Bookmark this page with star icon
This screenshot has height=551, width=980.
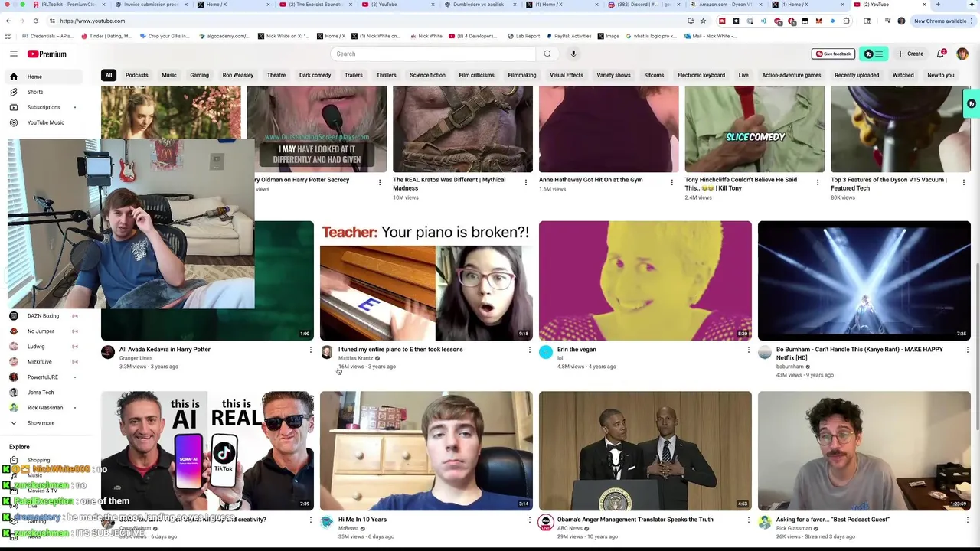[x=703, y=21]
